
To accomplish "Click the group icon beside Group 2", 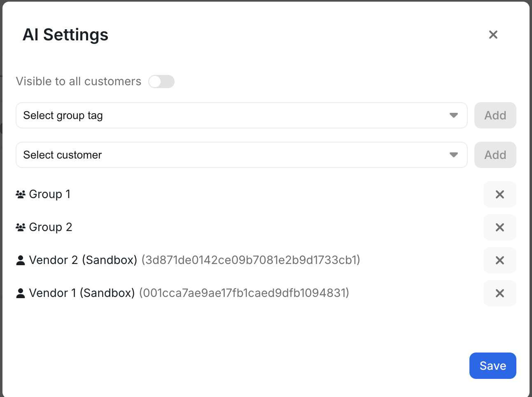I will 21,227.
